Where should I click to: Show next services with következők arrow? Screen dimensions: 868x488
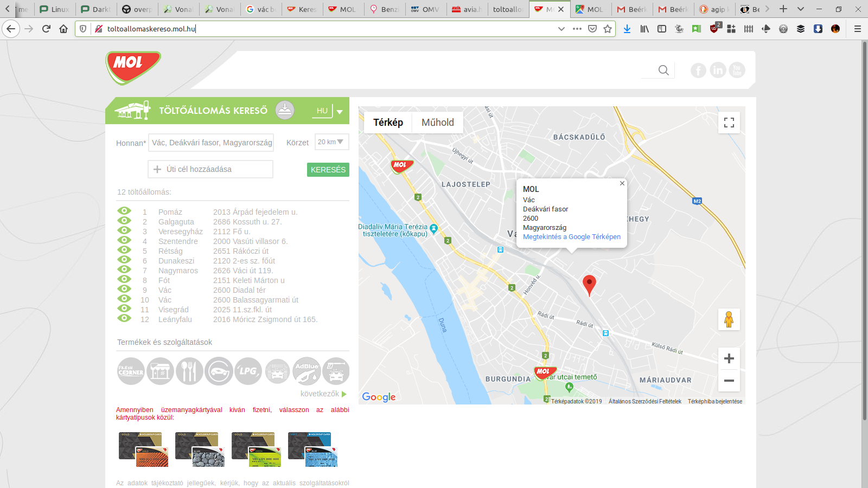click(x=324, y=394)
